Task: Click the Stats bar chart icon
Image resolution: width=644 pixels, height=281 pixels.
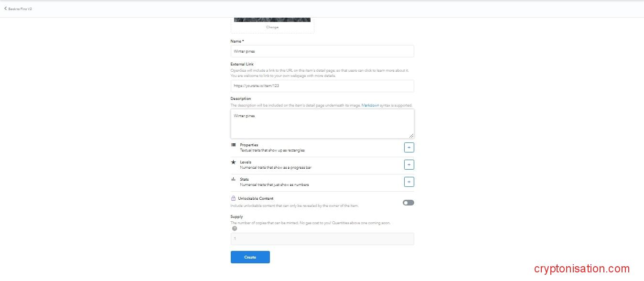Action: pyautogui.click(x=233, y=179)
